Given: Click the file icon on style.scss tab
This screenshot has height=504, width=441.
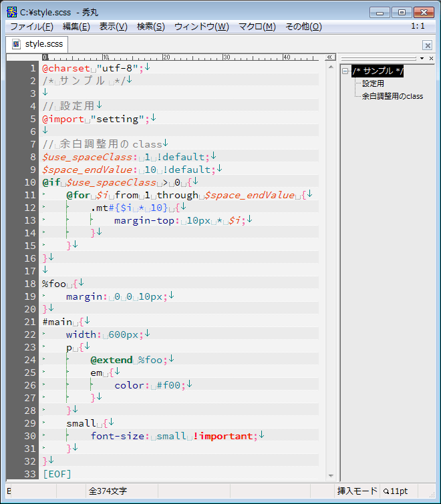Looking at the screenshot, I should pyautogui.click(x=16, y=44).
